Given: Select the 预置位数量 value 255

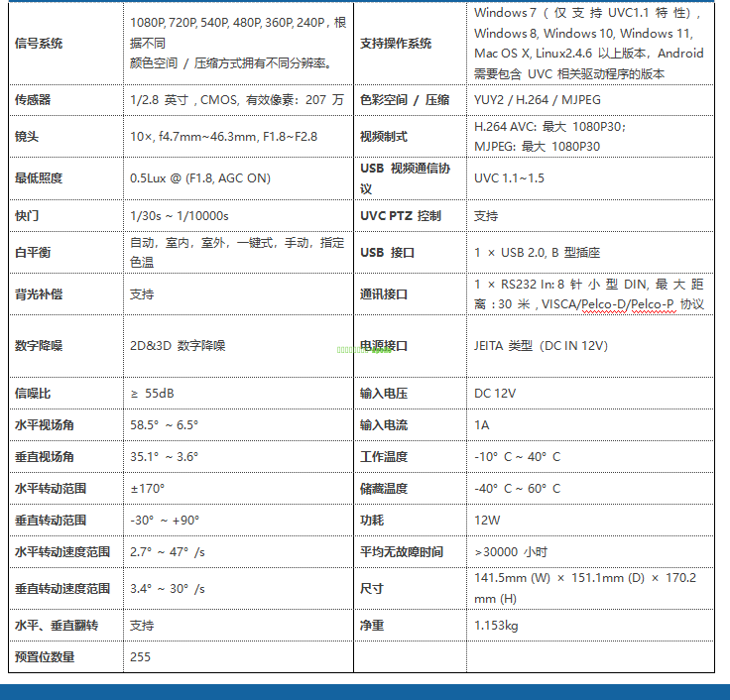Looking at the screenshot, I should (x=140, y=656).
